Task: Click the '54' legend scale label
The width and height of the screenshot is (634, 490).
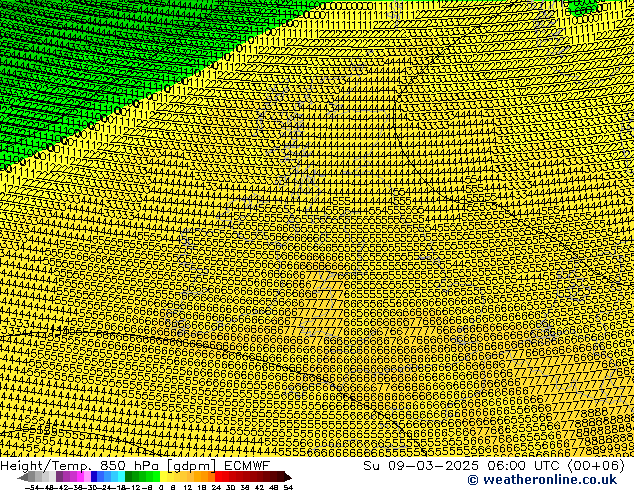Action: coord(287,488)
